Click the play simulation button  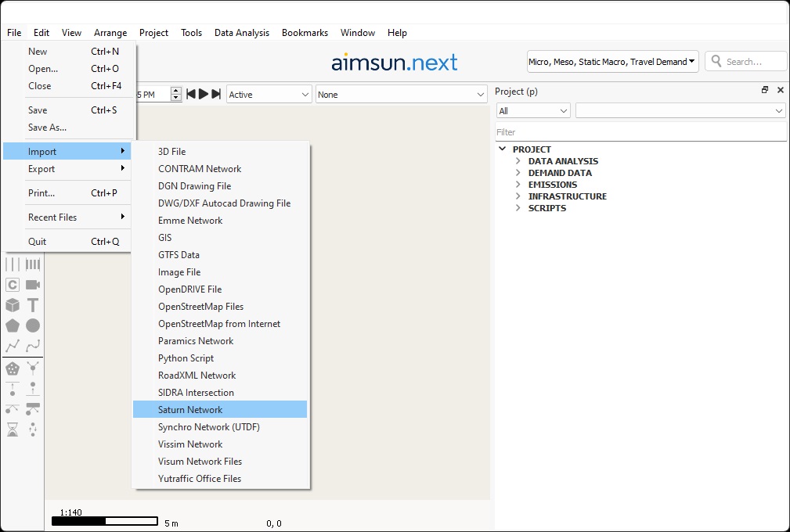coord(204,94)
